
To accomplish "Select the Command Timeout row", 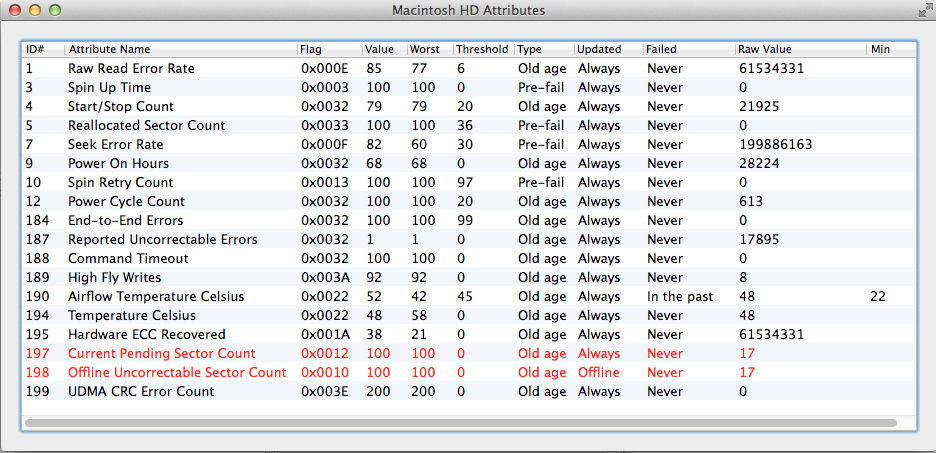I will pos(469,259).
